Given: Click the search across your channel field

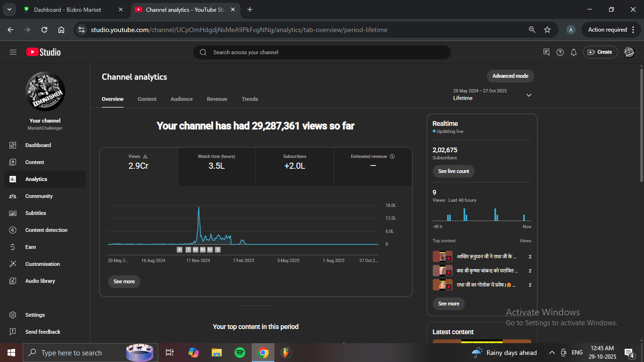Looking at the screenshot, I should (322, 52).
